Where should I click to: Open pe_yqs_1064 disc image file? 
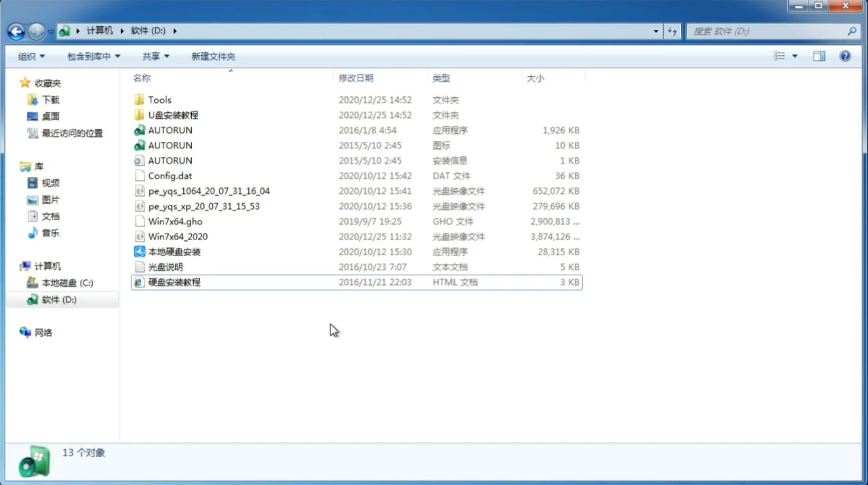209,191
